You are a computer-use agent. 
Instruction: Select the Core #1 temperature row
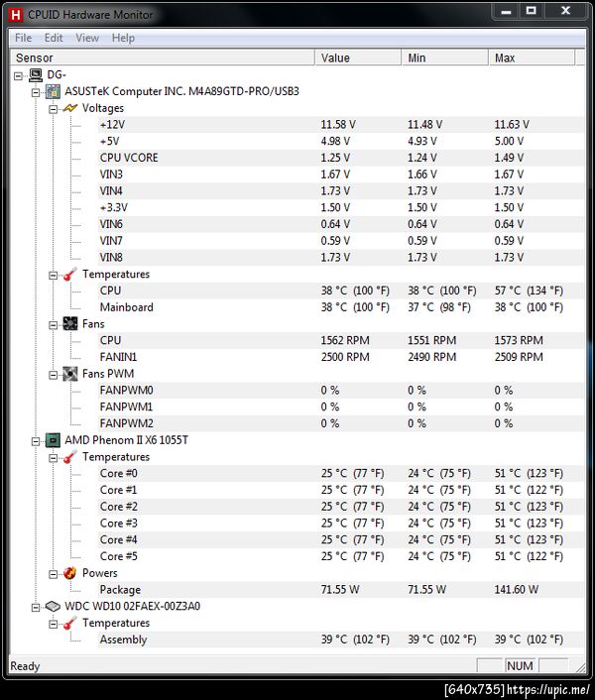tap(341, 490)
